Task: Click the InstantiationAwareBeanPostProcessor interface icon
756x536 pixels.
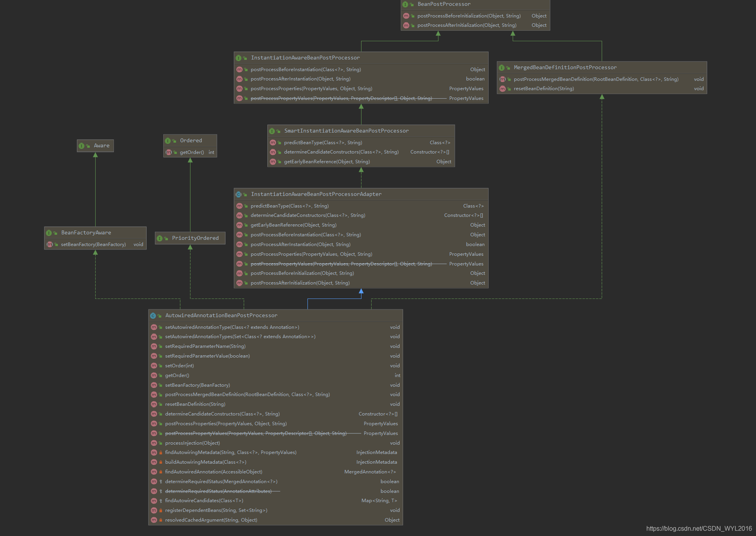Action: coord(239,58)
